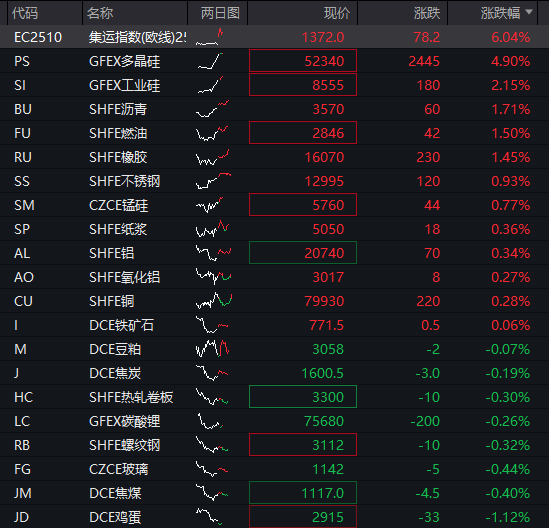Screen dimensions: 549x528
Task: Open the SHFE铜 two-day mini chart
Action: (x=214, y=301)
